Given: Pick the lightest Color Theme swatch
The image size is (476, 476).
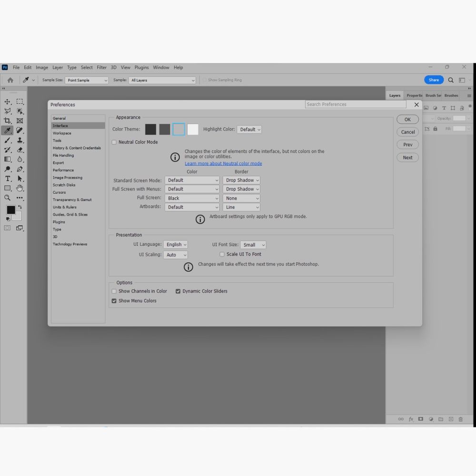Looking at the screenshot, I should coord(192,129).
